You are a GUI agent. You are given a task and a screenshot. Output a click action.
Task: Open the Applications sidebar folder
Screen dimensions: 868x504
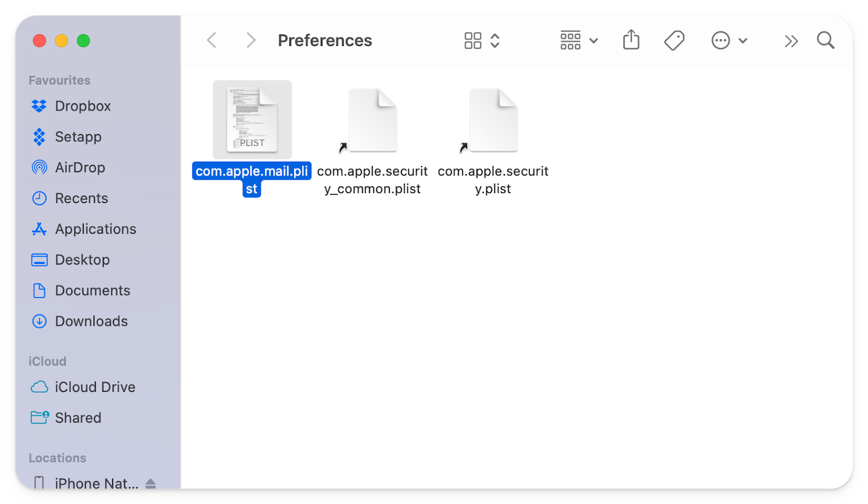tap(95, 229)
